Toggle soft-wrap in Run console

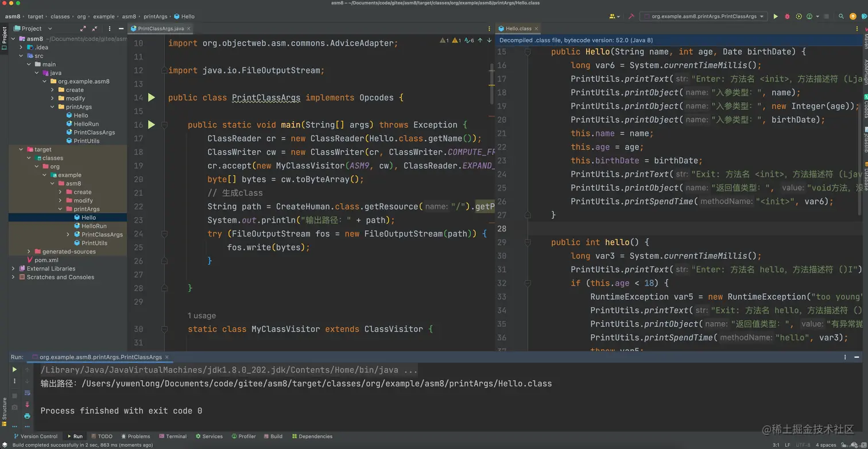[27, 393]
